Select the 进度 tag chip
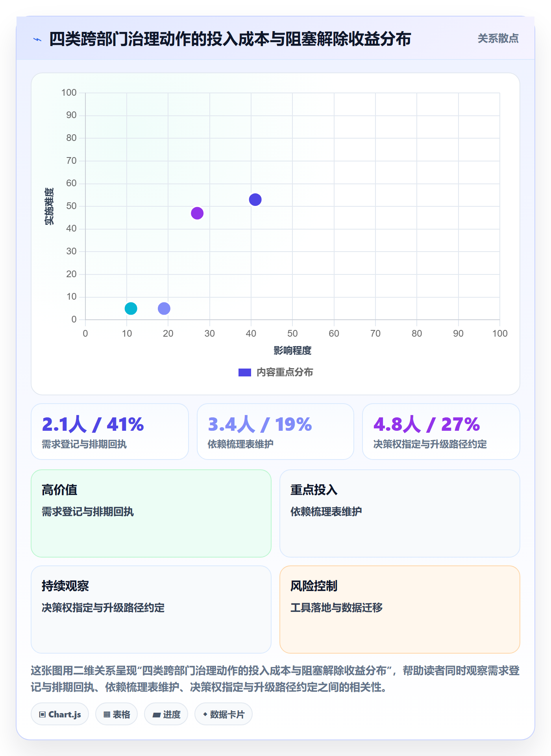The width and height of the screenshot is (551, 756). 166,714
